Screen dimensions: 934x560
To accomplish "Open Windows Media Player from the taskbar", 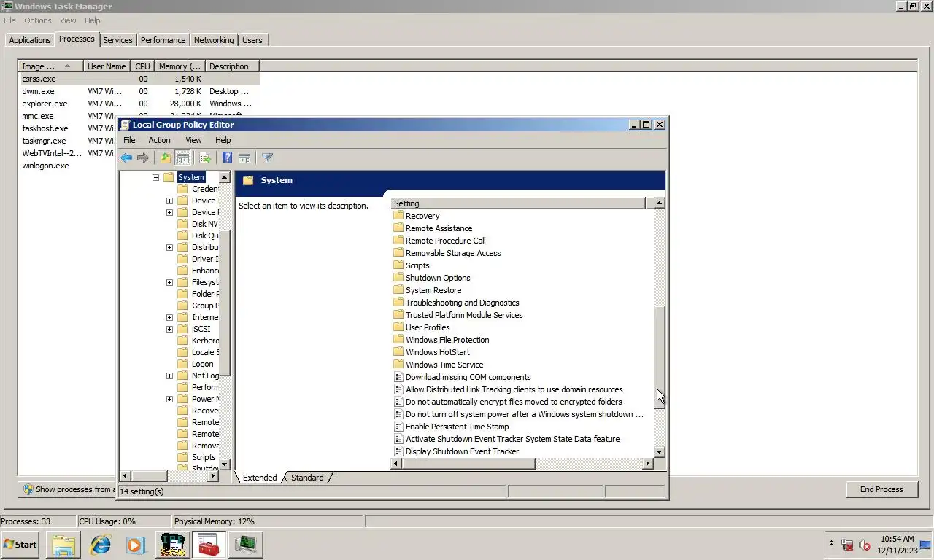I will pos(135,545).
